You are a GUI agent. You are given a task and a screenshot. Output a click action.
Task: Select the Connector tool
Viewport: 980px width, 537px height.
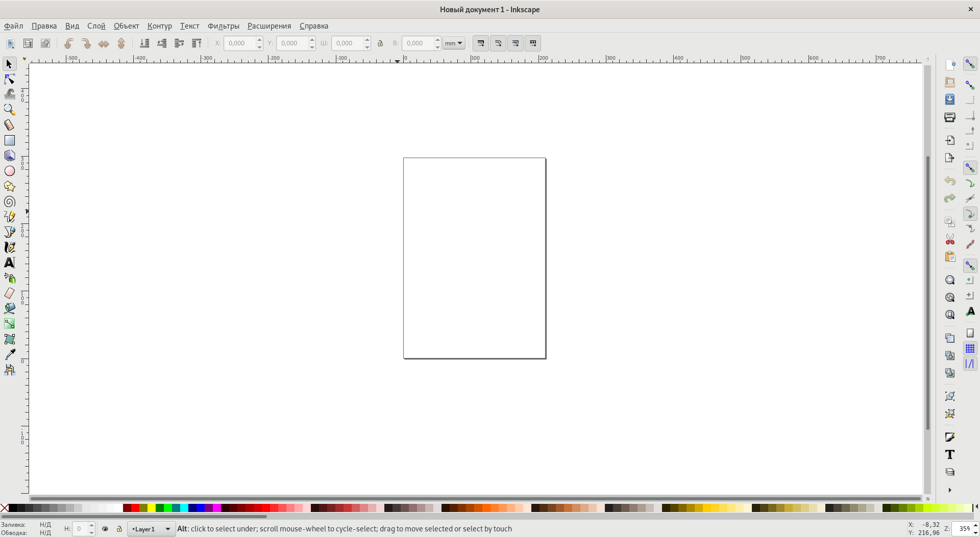tap(9, 370)
